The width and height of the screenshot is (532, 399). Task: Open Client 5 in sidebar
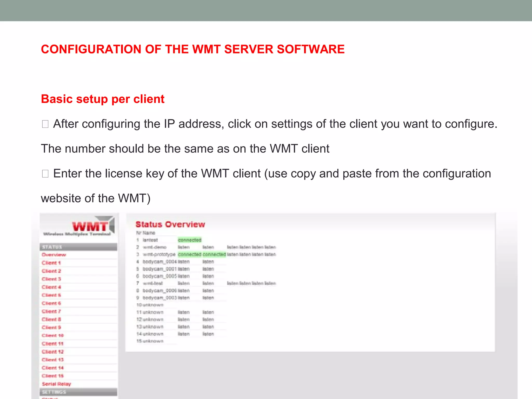tap(51, 295)
